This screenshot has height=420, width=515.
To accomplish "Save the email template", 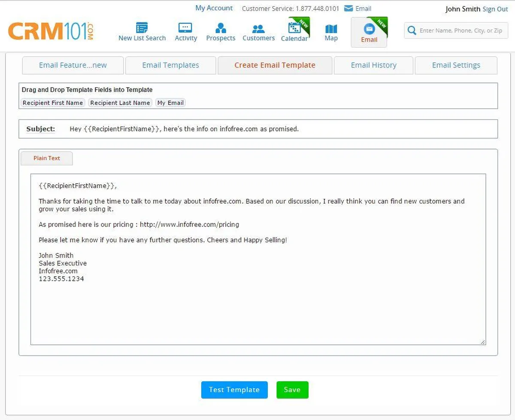I will click(x=292, y=390).
